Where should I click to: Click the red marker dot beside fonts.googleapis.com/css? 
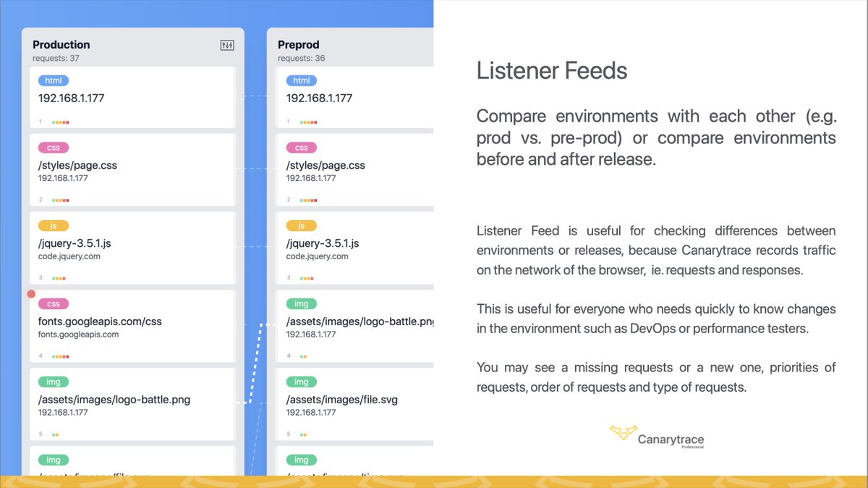31,294
